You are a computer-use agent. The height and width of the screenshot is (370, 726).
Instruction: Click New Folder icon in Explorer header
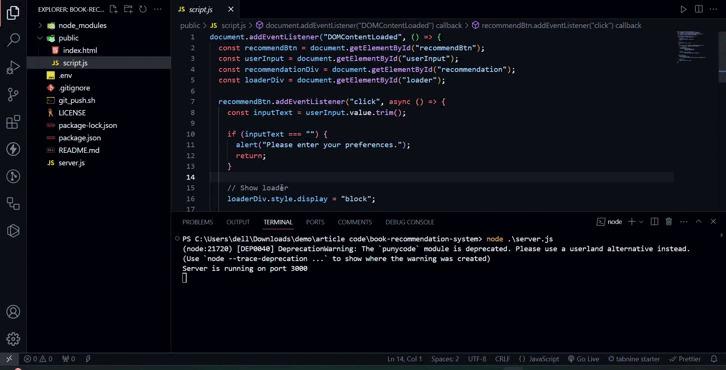tap(128, 9)
